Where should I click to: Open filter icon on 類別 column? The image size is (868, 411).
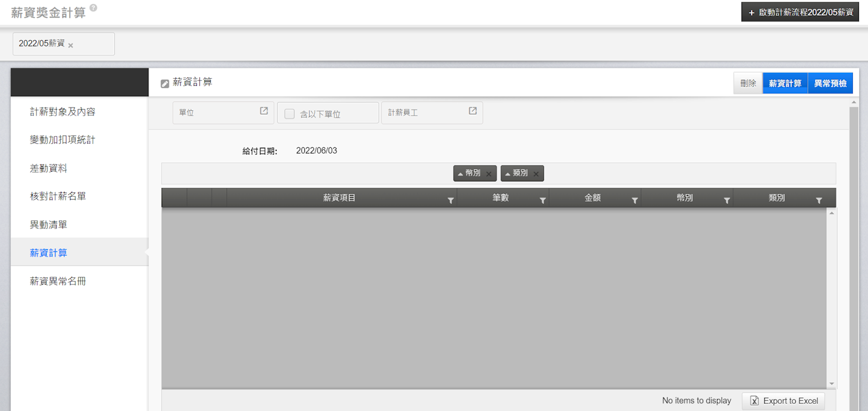(x=819, y=200)
